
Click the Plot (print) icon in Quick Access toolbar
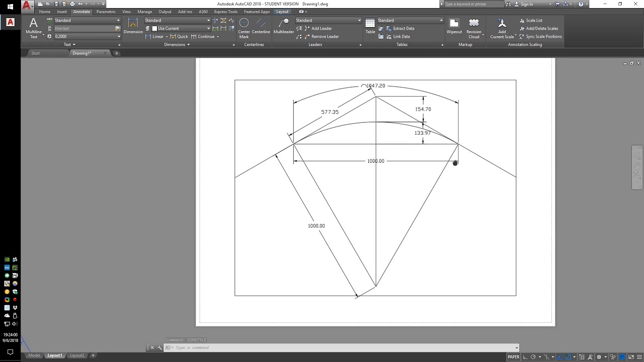click(x=72, y=4)
